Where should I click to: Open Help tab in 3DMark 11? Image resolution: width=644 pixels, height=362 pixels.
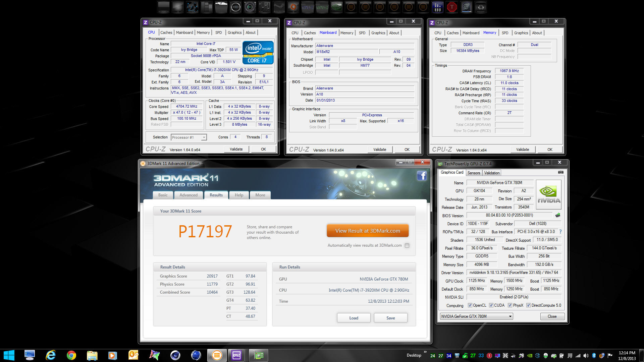coord(239,195)
